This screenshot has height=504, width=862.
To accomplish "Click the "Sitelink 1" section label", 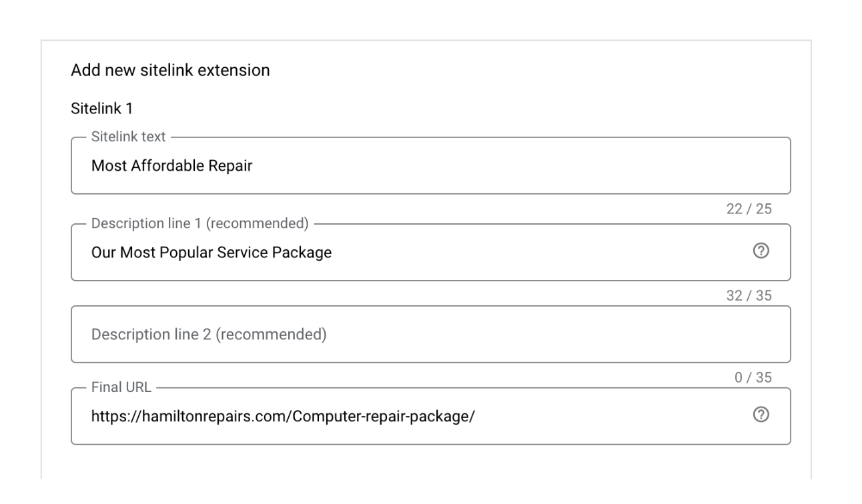I will click(101, 109).
